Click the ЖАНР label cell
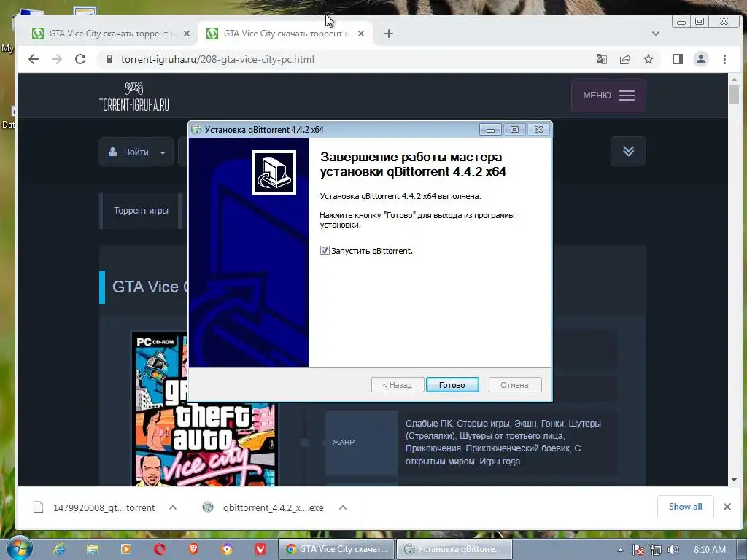747x560 pixels. pyautogui.click(x=362, y=443)
